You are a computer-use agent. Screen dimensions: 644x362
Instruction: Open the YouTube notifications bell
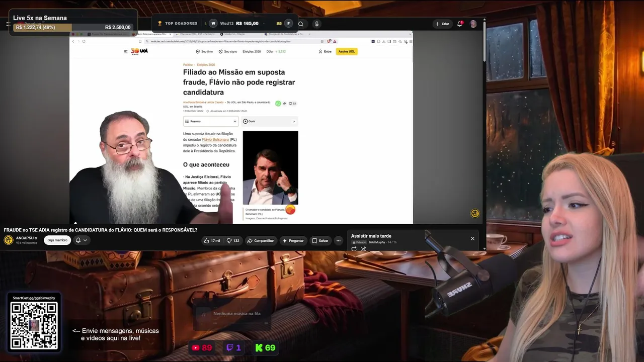[x=460, y=24]
